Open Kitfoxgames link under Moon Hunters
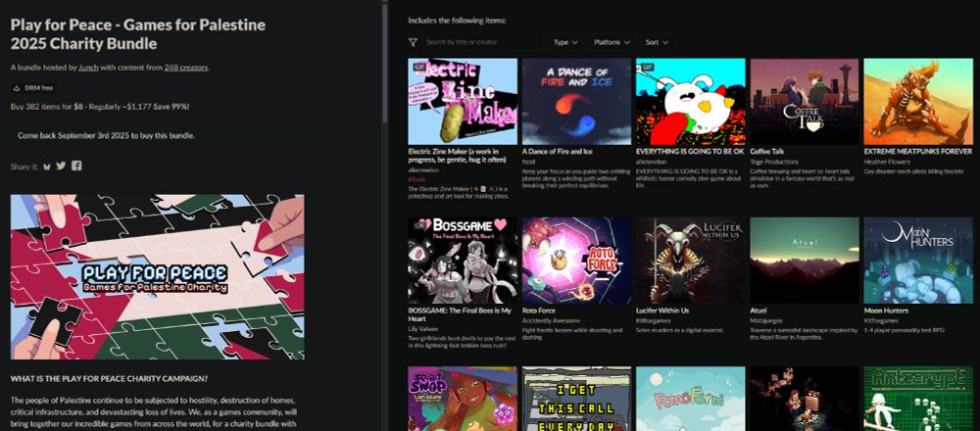Image resolution: width=980 pixels, height=431 pixels. (x=880, y=320)
